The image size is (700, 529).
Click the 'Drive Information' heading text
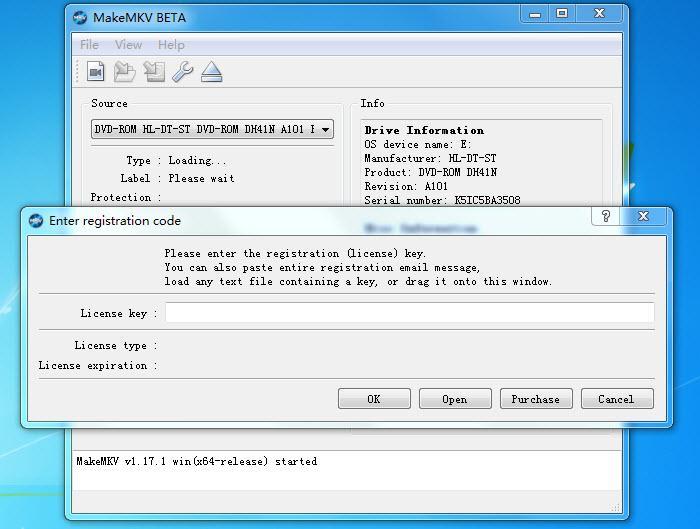point(424,130)
